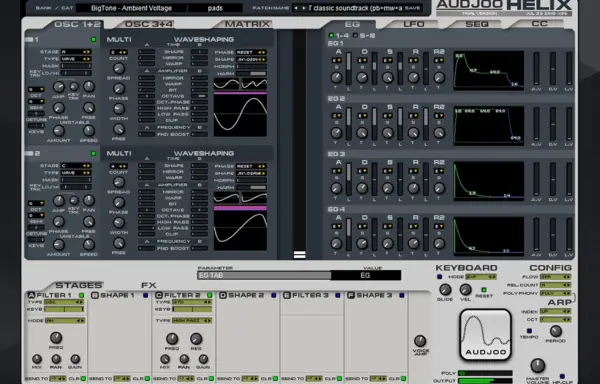This screenshot has width=600, height=384.
Task: Click oscillator 1 Amp knob
Action: 59,86
